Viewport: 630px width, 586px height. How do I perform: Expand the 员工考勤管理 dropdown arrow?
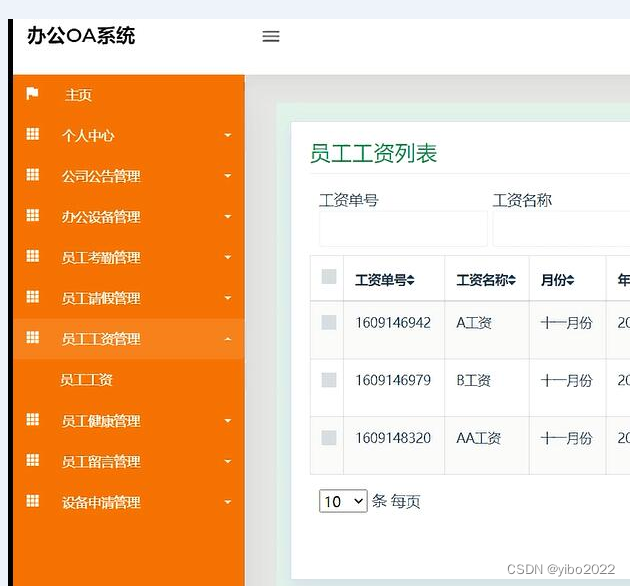[228, 257]
